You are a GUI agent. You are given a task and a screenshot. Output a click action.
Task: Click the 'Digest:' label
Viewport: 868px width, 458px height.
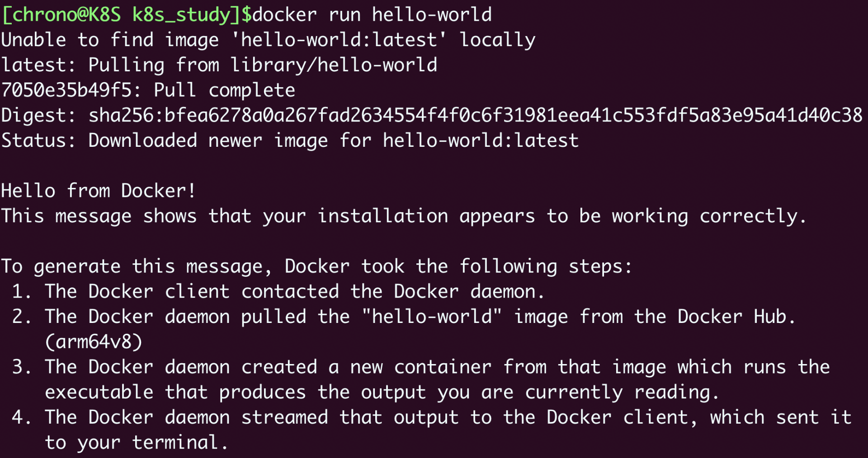[x=38, y=116]
